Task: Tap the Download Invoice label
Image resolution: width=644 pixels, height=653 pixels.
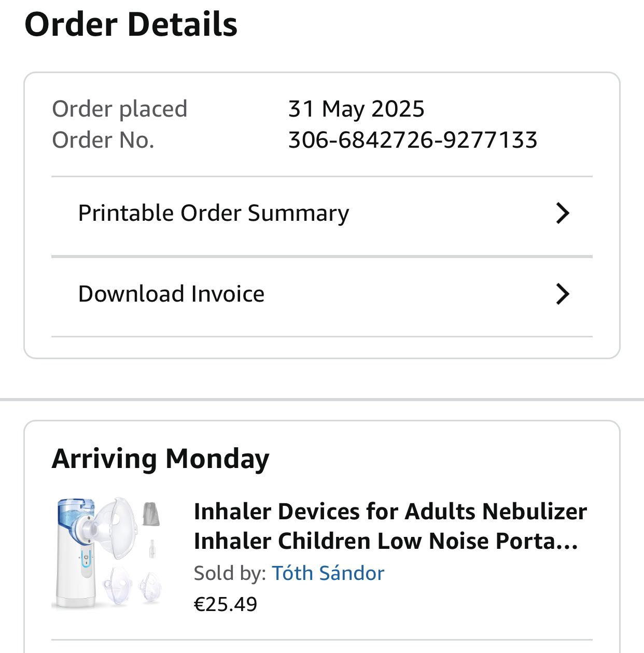Action: [x=171, y=294]
